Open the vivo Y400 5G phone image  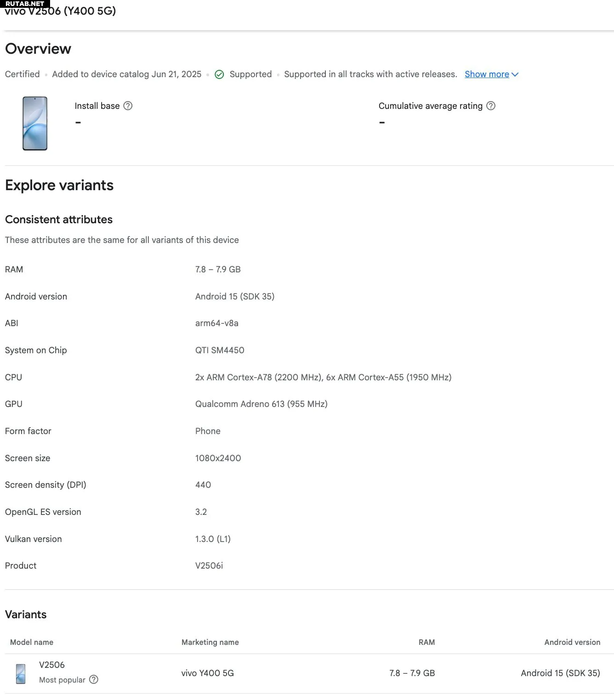point(35,123)
